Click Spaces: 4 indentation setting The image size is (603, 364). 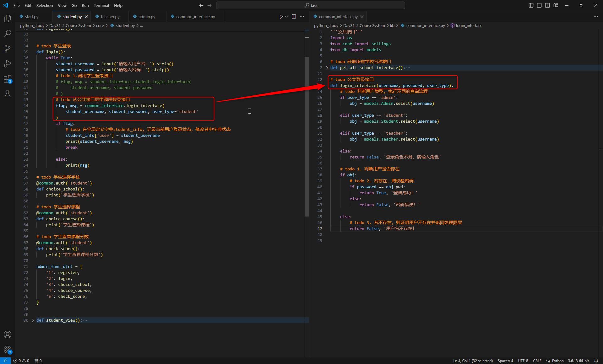click(505, 361)
